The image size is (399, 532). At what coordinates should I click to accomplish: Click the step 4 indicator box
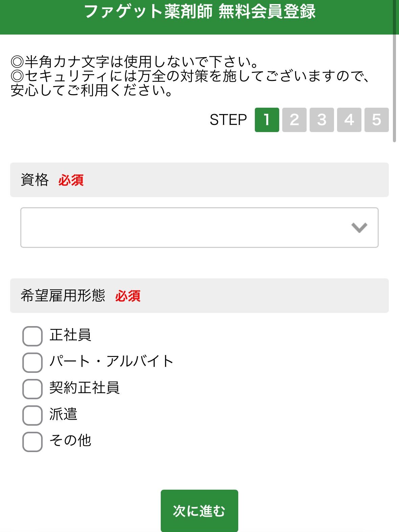tap(349, 120)
